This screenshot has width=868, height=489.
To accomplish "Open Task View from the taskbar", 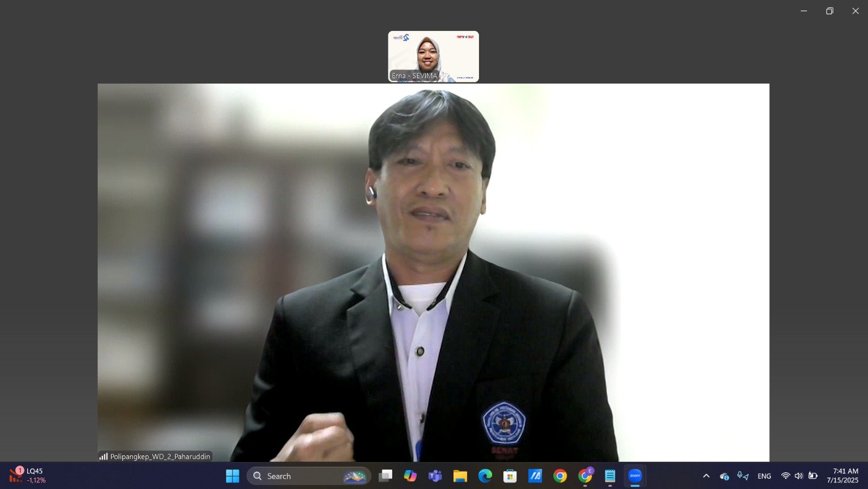I will (x=386, y=476).
